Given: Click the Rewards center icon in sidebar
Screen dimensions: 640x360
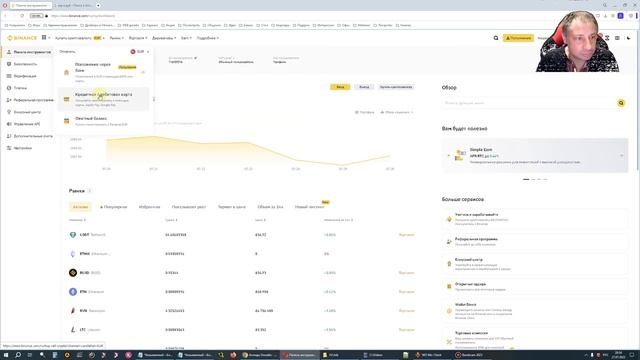Looking at the screenshot, I should pos(9,112).
